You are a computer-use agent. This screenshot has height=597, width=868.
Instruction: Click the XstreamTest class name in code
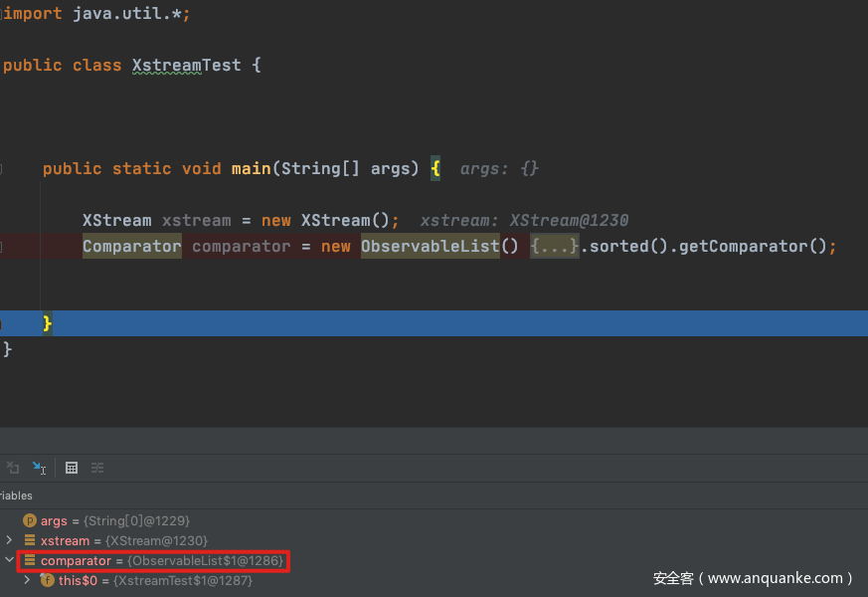(186, 66)
